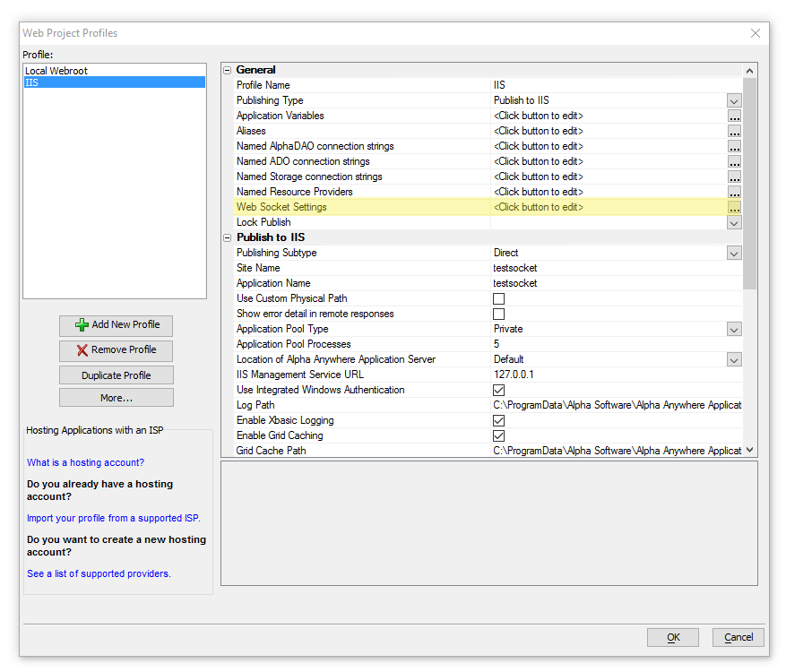This screenshot has height=672, width=786.
Task: Click the scrollbar up arrow in property grid
Action: [x=749, y=71]
